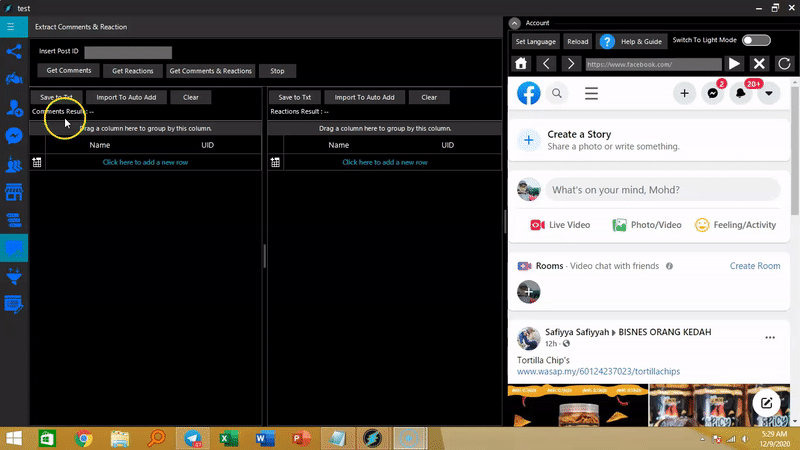Viewport: 800px width, 450px height.
Task: Open Facebook notifications bell
Action: coord(741,93)
